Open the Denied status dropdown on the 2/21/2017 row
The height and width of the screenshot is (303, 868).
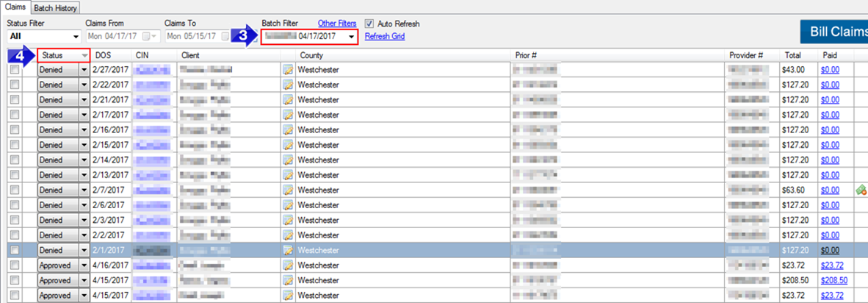84,100
